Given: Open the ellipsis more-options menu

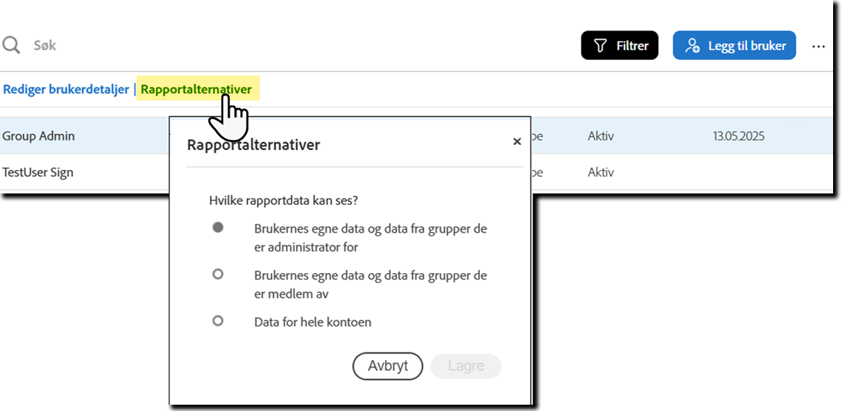Looking at the screenshot, I should [819, 46].
